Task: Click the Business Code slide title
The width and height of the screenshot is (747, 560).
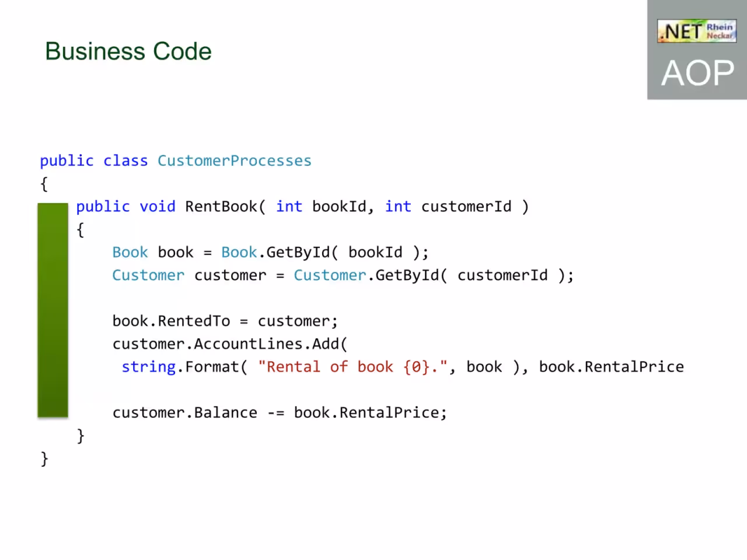Action: pos(128,51)
